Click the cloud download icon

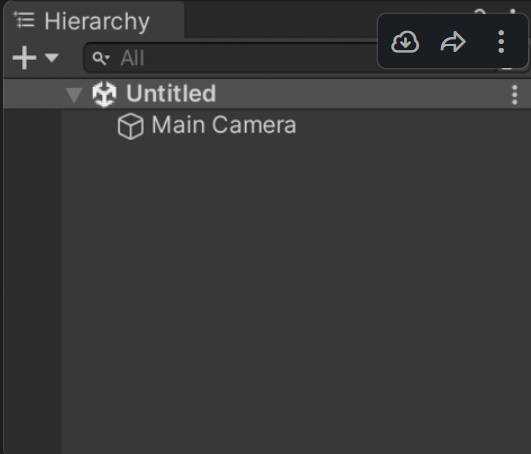(x=405, y=42)
